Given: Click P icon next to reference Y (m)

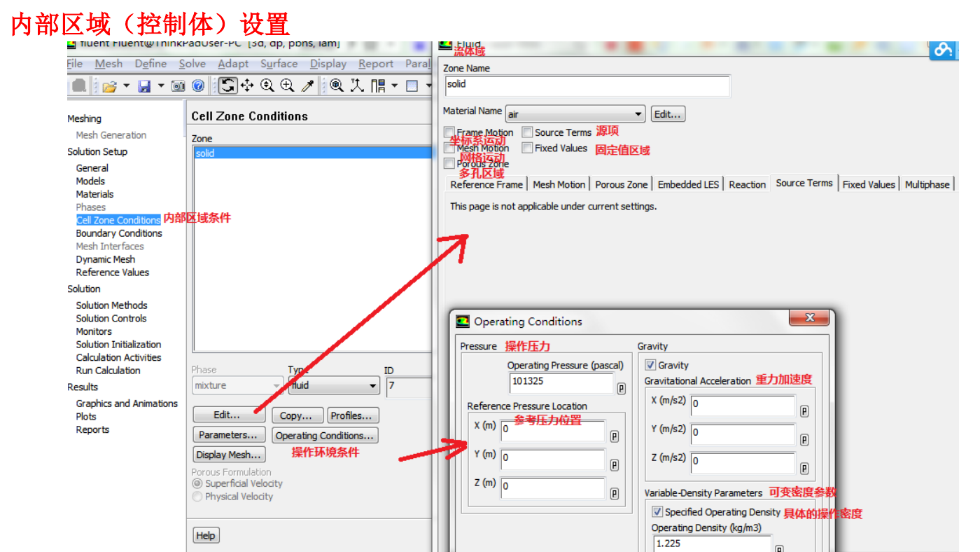Looking at the screenshot, I should point(614,465).
